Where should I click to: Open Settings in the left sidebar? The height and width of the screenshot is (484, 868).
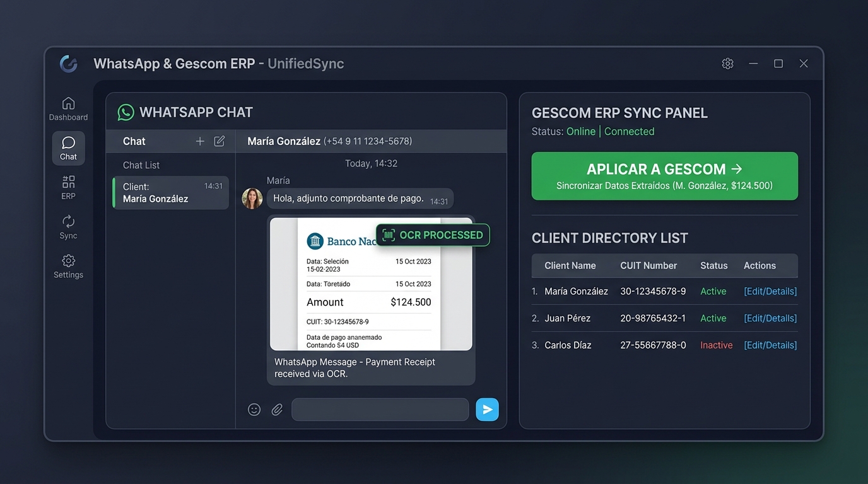pos(68,267)
